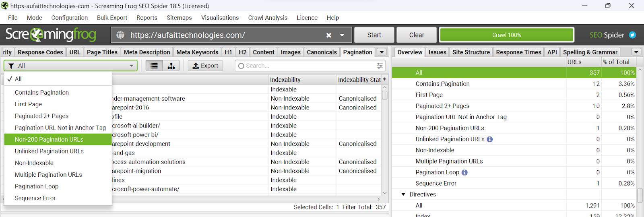Select Contains Pagination row in Overview
This screenshot has height=217, width=644.
514,84
